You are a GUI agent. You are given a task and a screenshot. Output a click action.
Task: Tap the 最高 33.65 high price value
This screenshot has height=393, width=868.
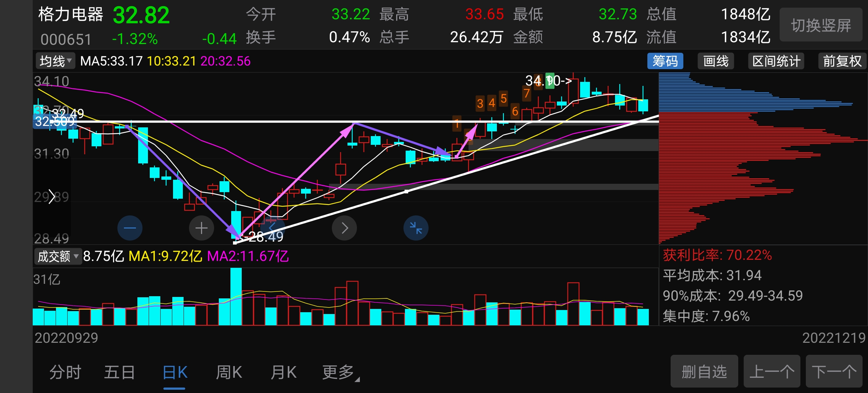pyautogui.click(x=485, y=14)
